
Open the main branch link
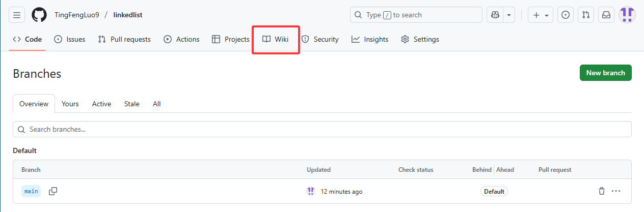pos(31,191)
